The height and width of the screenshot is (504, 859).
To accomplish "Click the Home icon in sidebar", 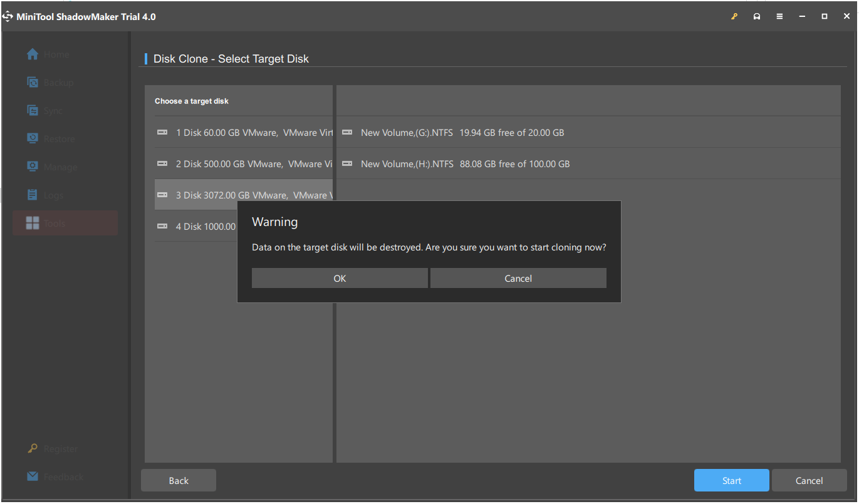I will point(33,54).
